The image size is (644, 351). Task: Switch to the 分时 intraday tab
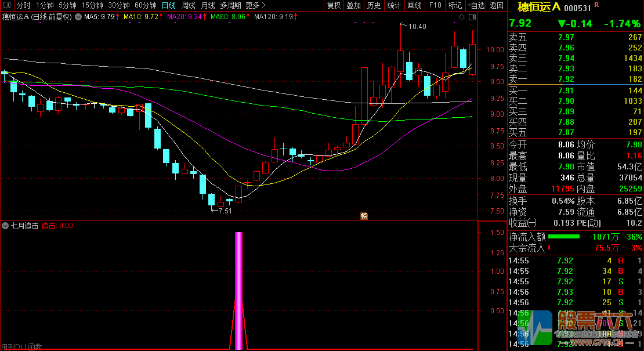point(23,5)
